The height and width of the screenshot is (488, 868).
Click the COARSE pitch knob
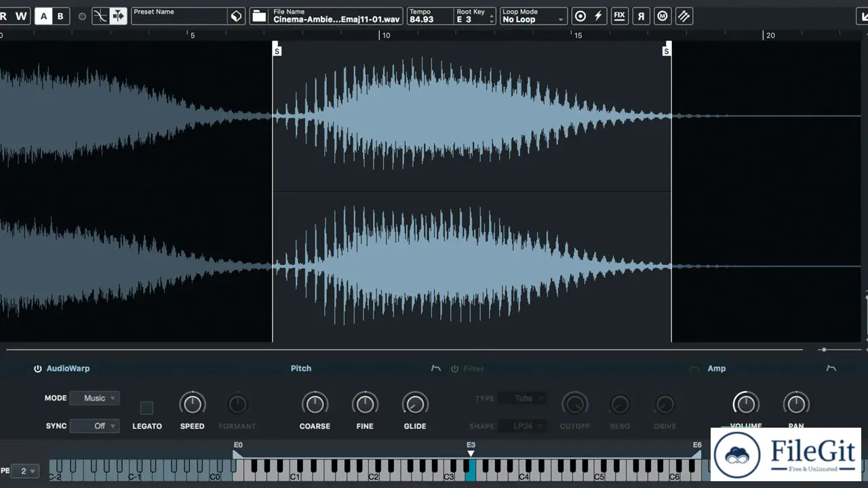tap(315, 405)
